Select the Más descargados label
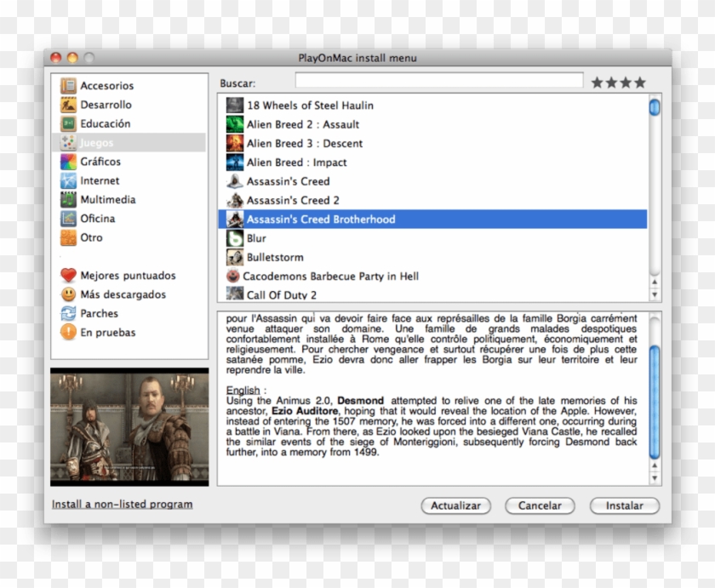The width and height of the screenshot is (715, 588). [123, 294]
